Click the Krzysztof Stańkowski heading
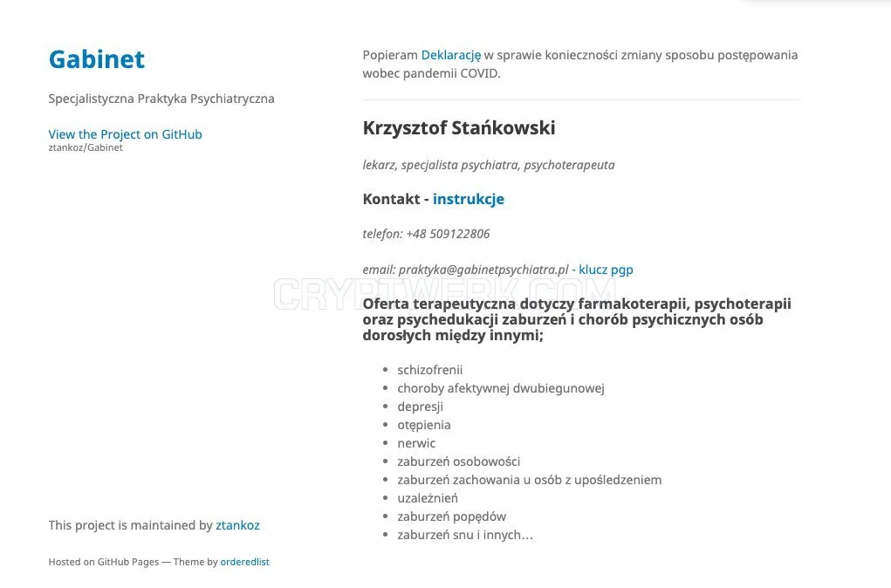The width and height of the screenshot is (891, 588). [x=459, y=128]
